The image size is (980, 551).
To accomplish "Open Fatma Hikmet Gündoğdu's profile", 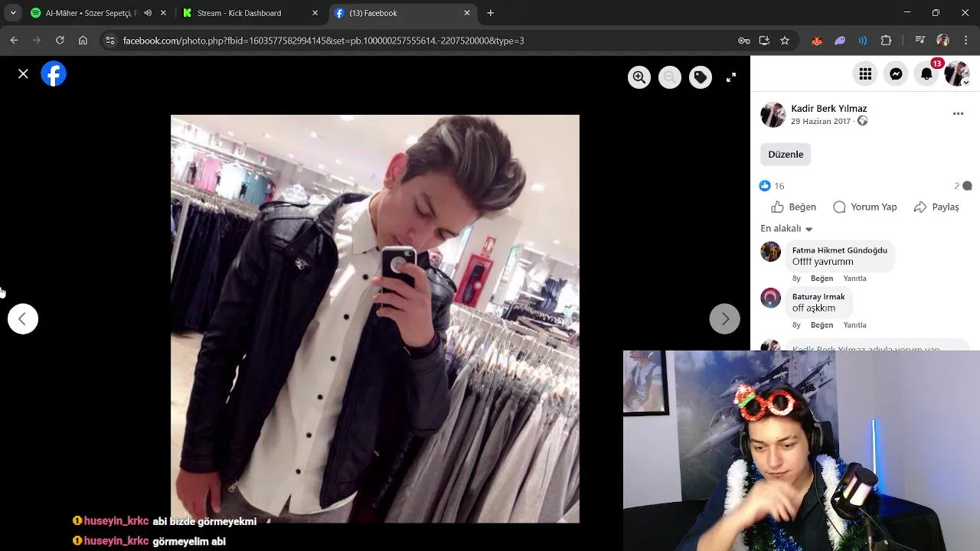I will pyautogui.click(x=840, y=250).
